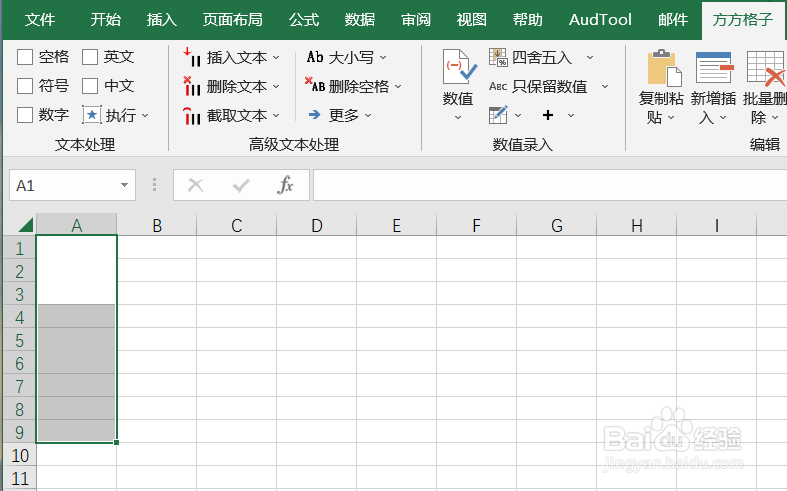This screenshot has width=787, height=491.
Task: Select row 10 header
Action: click(20, 455)
